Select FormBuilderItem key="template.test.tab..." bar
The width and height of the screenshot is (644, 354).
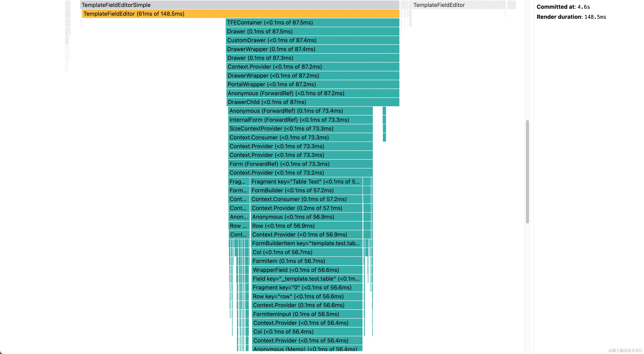(306, 243)
